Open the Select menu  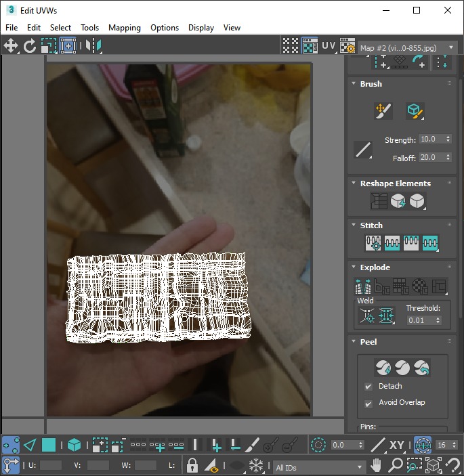(x=60, y=28)
